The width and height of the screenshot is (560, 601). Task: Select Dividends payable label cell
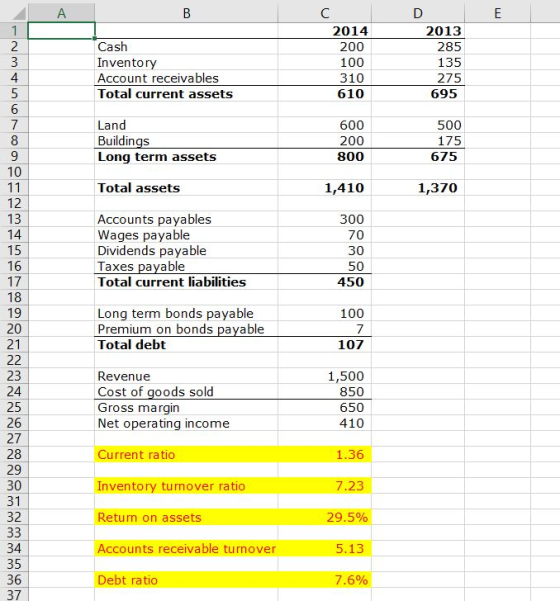click(x=186, y=251)
